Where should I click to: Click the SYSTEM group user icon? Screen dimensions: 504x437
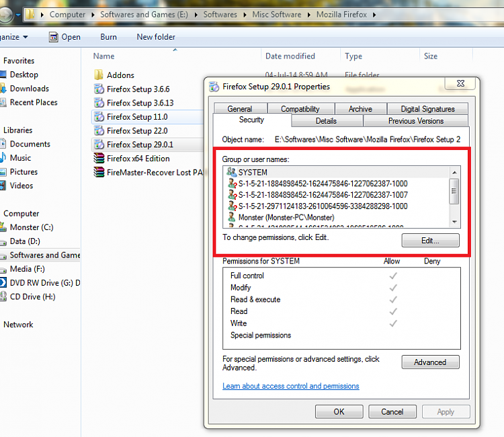pos(231,172)
